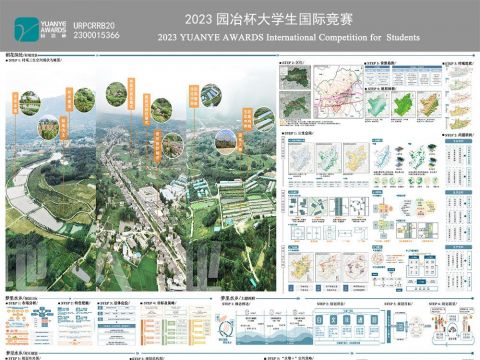Click the subtitle "2023 YUANYE AWARDS International Competition for Students"
Image resolution: width=480 pixels, height=360 pixels.
click(289, 37)
